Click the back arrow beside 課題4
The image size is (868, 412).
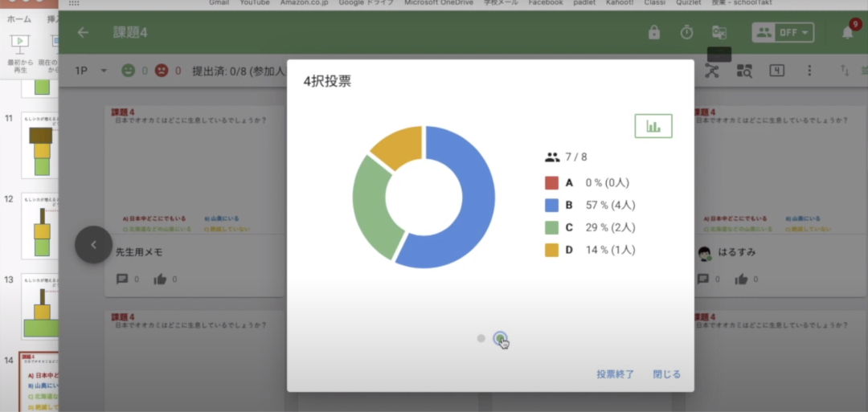pyautogui.click(x=83, y=33)
